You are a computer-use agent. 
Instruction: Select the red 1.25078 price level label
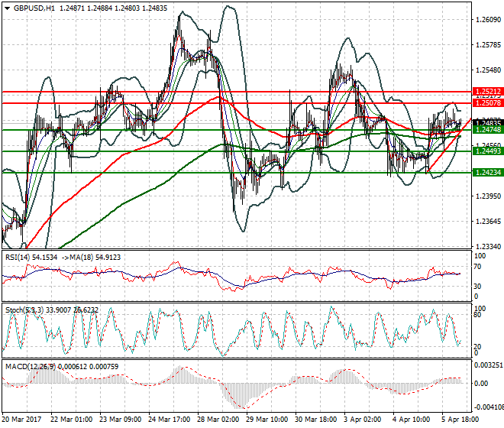(488, 103)
